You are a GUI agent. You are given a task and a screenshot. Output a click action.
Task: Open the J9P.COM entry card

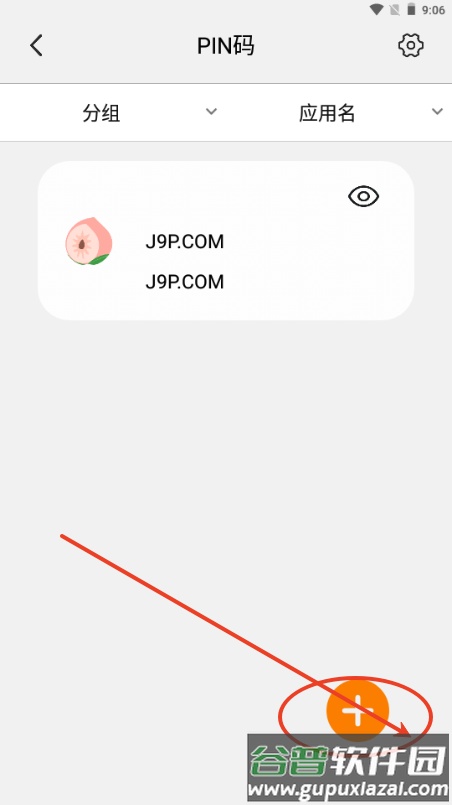pyautogui.click(x=226, y=240)
